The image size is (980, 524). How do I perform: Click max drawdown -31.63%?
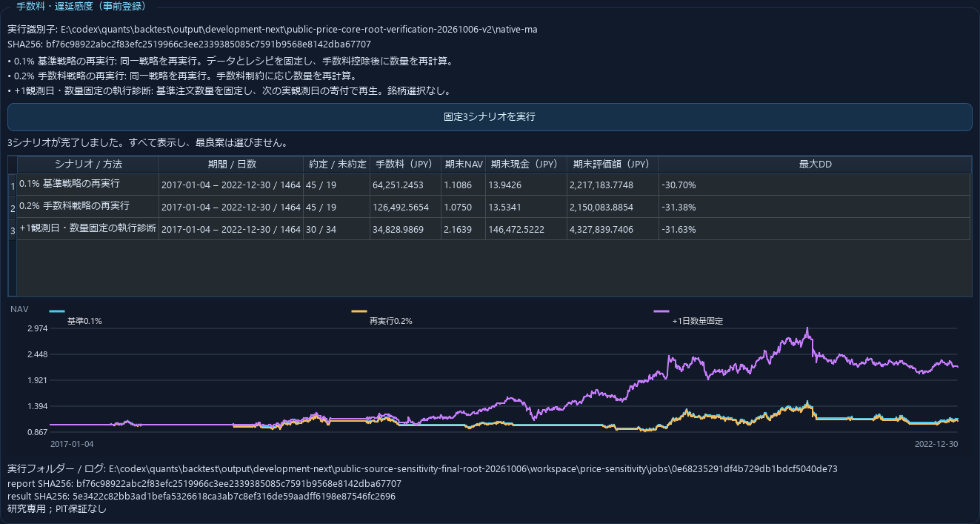(x=815, y=229)
